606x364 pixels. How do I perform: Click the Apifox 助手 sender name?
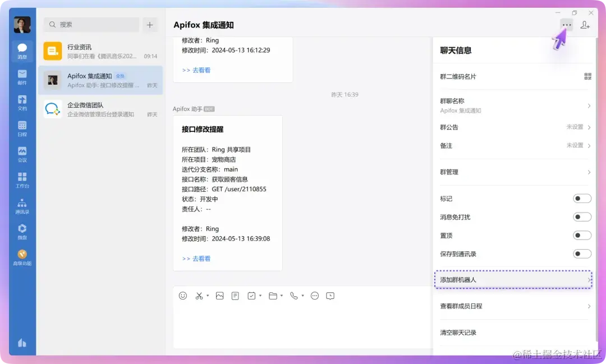click(187, 109)
